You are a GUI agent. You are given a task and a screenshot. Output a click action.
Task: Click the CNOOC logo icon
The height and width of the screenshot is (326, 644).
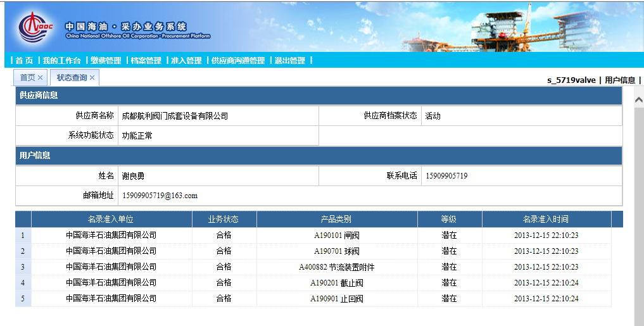[35, 27]
